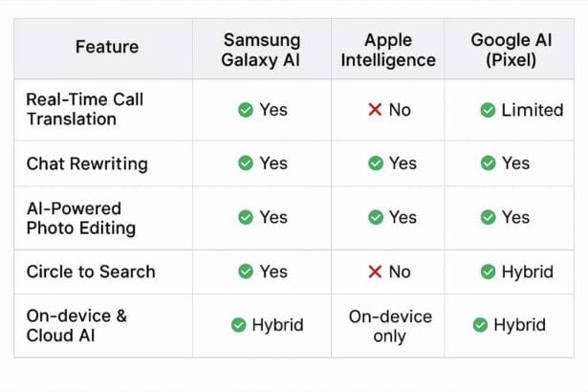Click the green check beside Google Circle to Search "Hybrid"
588x392 pixels.
click(x=489, y=272)
